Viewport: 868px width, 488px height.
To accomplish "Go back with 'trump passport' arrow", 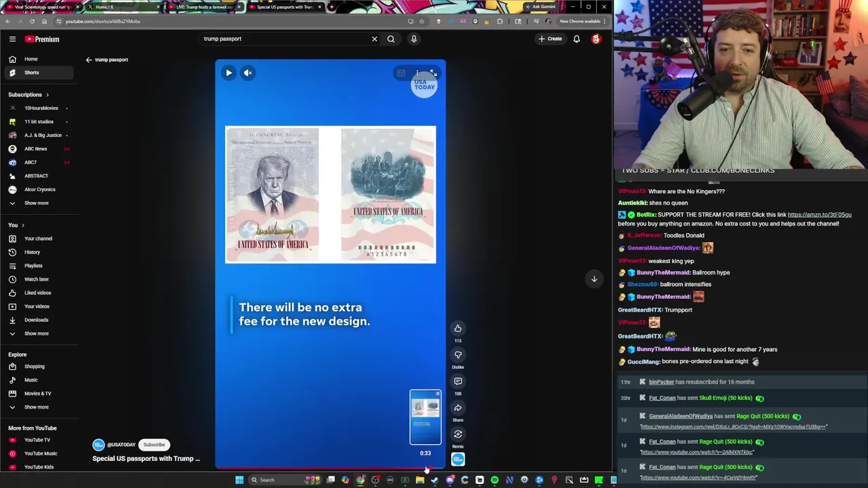I will click(x=89, y=60).
